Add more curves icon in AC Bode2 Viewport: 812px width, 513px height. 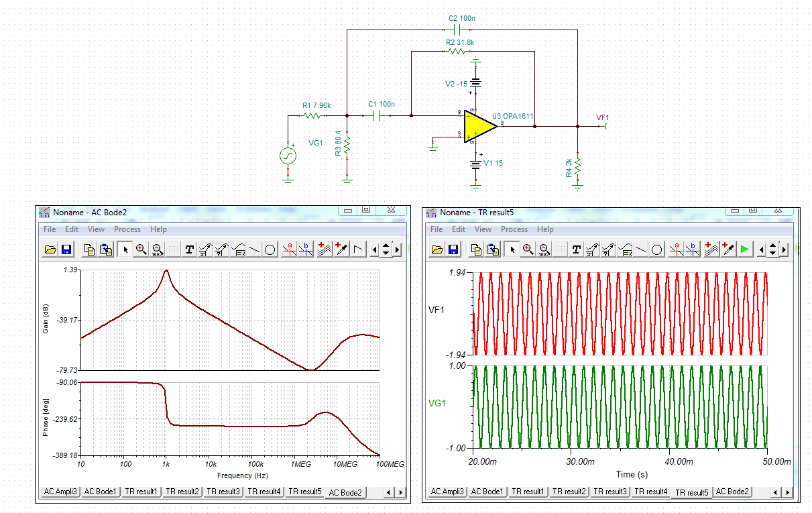pos(325,249)
